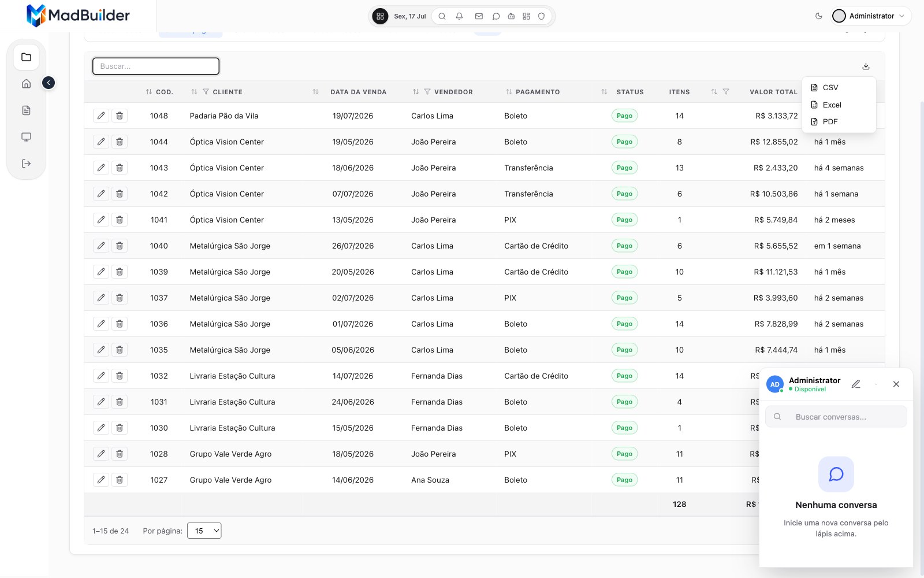
Task: Choose CSV export option
Action: pyautogui.click(x=839, y=88)
